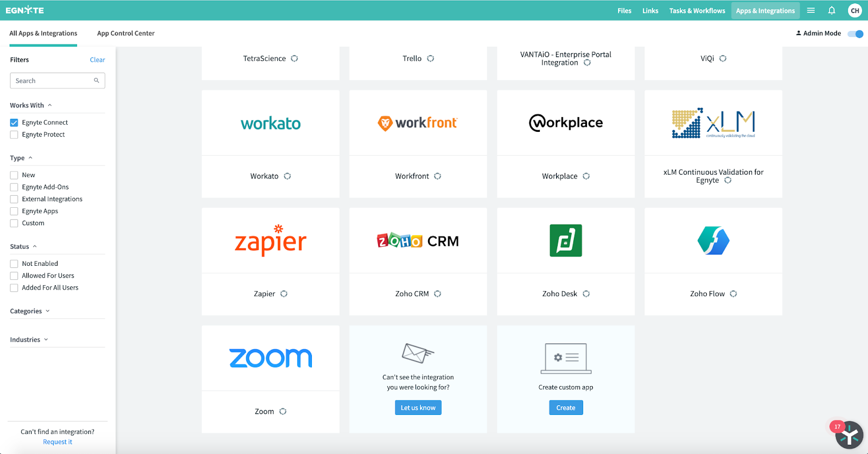The width and height of the screenshot is (868, 454).
Task: Expand the Categories filter section
Action: click(30, 311)
